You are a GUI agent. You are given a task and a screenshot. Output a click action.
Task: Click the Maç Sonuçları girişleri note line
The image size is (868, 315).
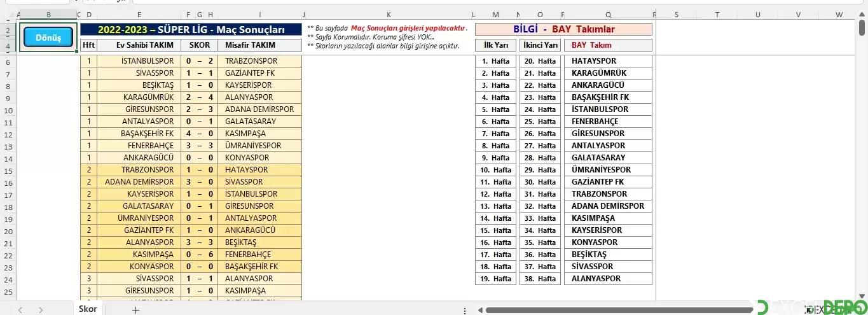pyautogui.click(x=387, y=28)
